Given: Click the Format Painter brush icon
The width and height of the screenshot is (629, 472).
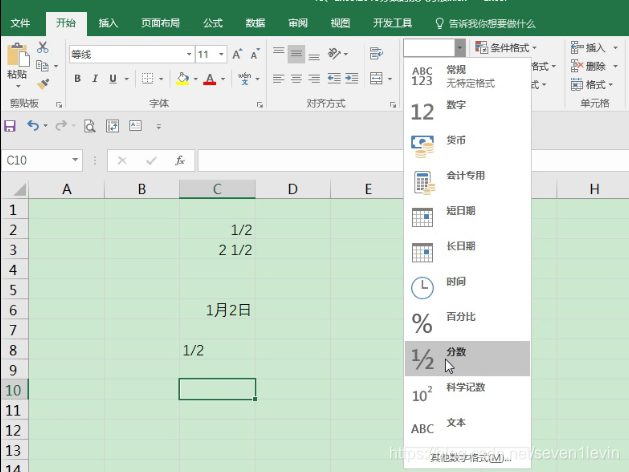Looking at the screenshot, I should point(43,84).
